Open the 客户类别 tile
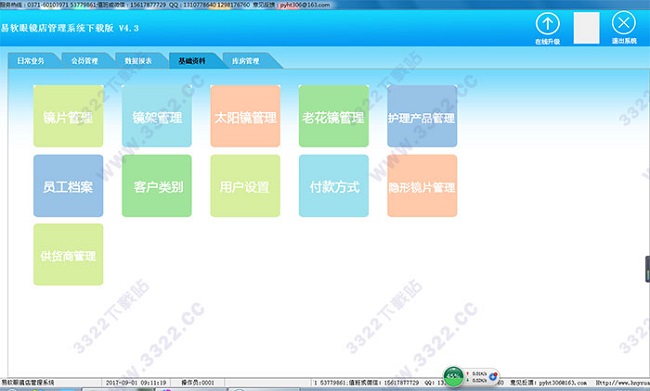 157,186
